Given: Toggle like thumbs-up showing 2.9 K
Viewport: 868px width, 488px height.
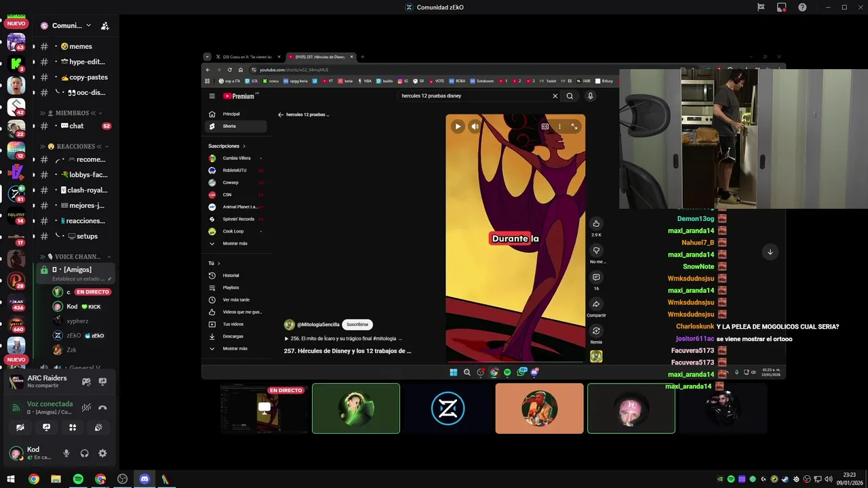Looking at the screenshot, I should pos(596,224).
